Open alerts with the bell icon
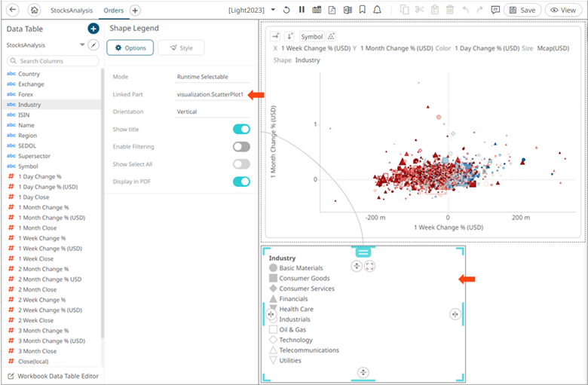 click(378, 11)
